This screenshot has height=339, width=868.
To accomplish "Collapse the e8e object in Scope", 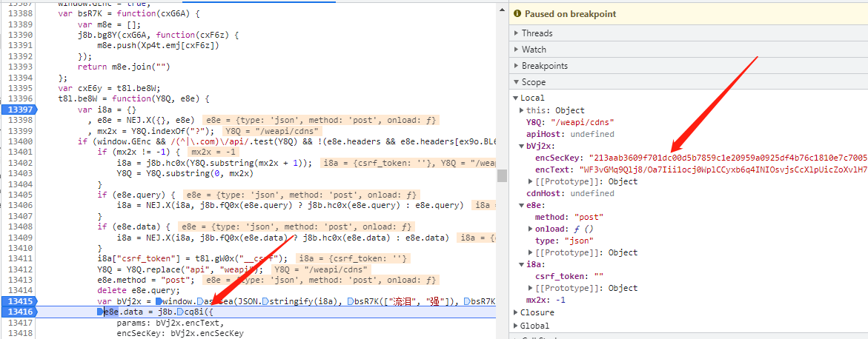I will point(522,205).
